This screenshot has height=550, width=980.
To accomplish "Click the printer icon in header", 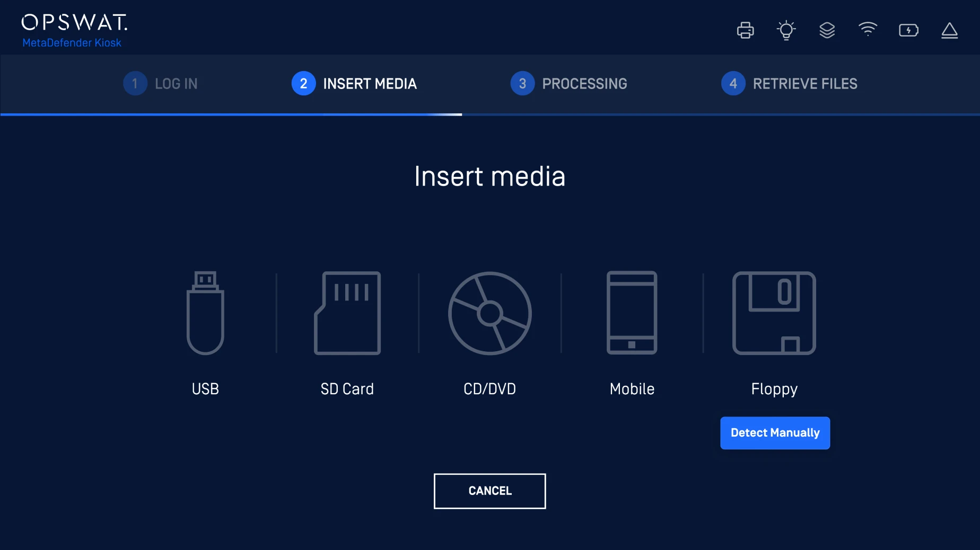I will (745, 30).
